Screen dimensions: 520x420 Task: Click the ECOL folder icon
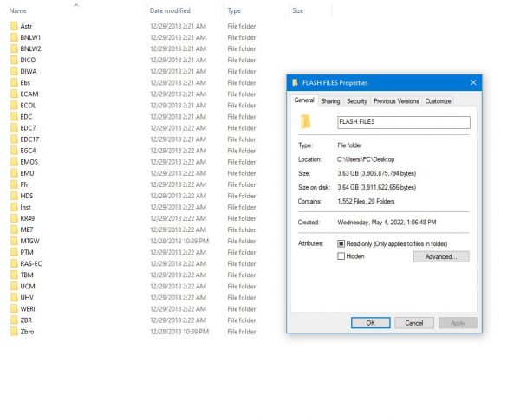[14, 105]
